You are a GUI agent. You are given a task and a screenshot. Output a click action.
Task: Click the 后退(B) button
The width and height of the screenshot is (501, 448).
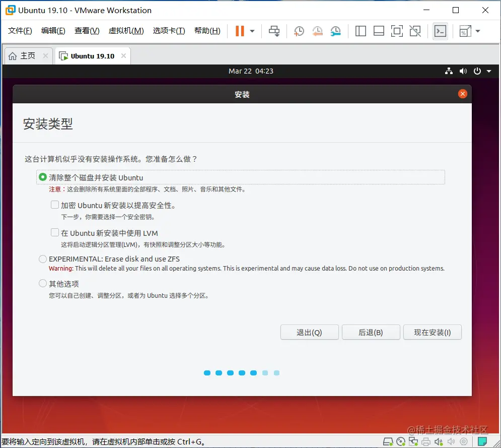371,332
